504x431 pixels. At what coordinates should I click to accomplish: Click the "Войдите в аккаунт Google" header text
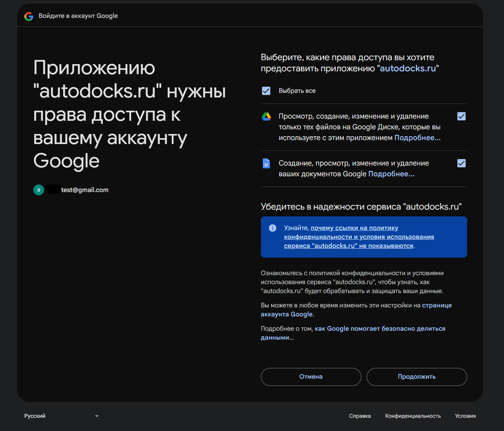tap(78, 16)
